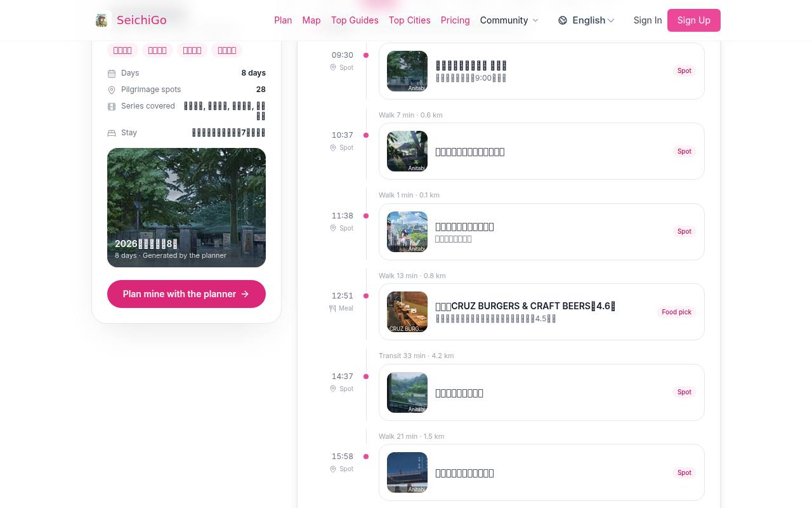Click the Transit 33 min · 4.2 km text
Screen dimensions: 812x508
pyautogui.click(x=416, y=356)
